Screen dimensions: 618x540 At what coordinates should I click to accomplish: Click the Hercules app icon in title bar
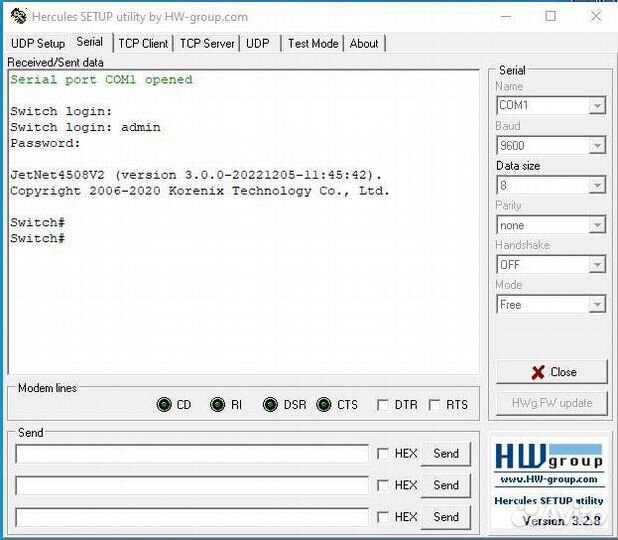point(18,16)
